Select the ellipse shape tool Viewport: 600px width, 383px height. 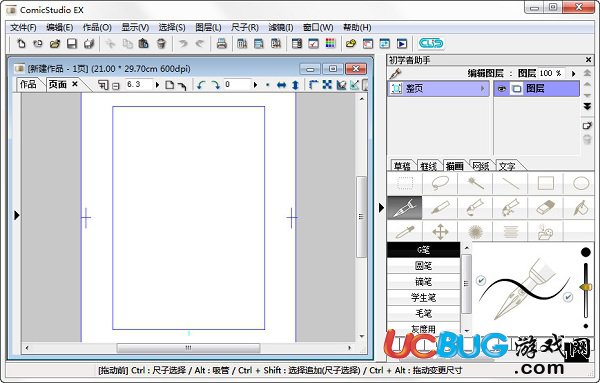click(x=580, y=183)
